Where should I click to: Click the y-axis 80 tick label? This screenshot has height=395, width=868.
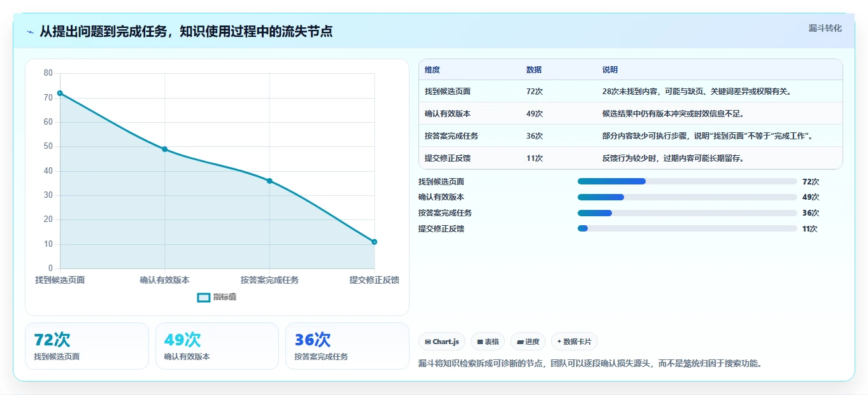(48, 73)
